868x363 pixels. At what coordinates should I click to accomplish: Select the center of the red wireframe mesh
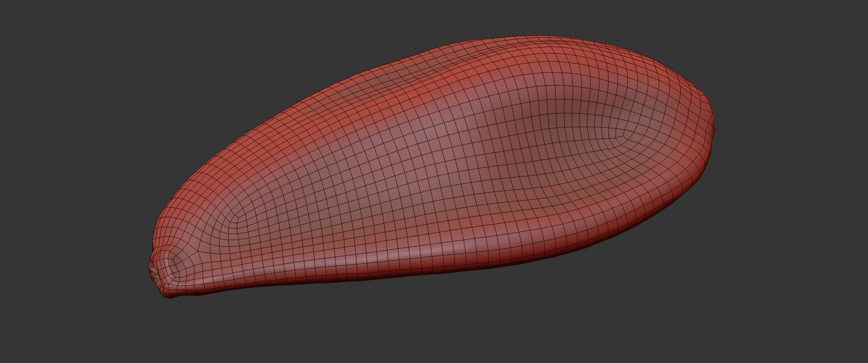[431, 171]
